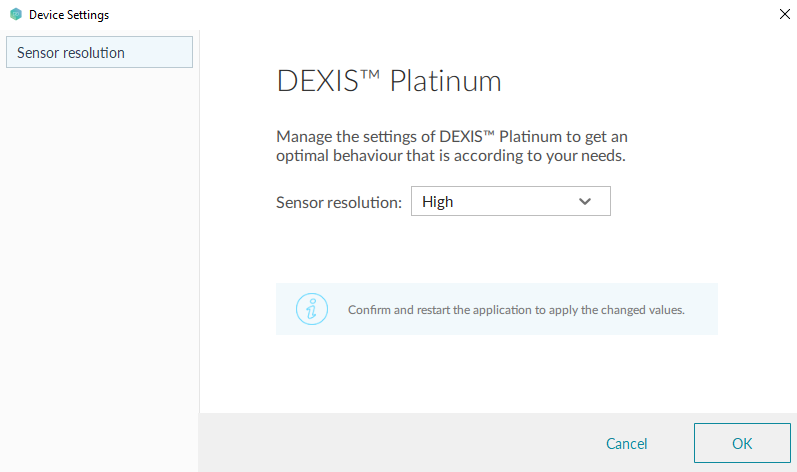Click the "Confirm and restart" notice text
Screen dimensions: 797x472
point(516,310)
